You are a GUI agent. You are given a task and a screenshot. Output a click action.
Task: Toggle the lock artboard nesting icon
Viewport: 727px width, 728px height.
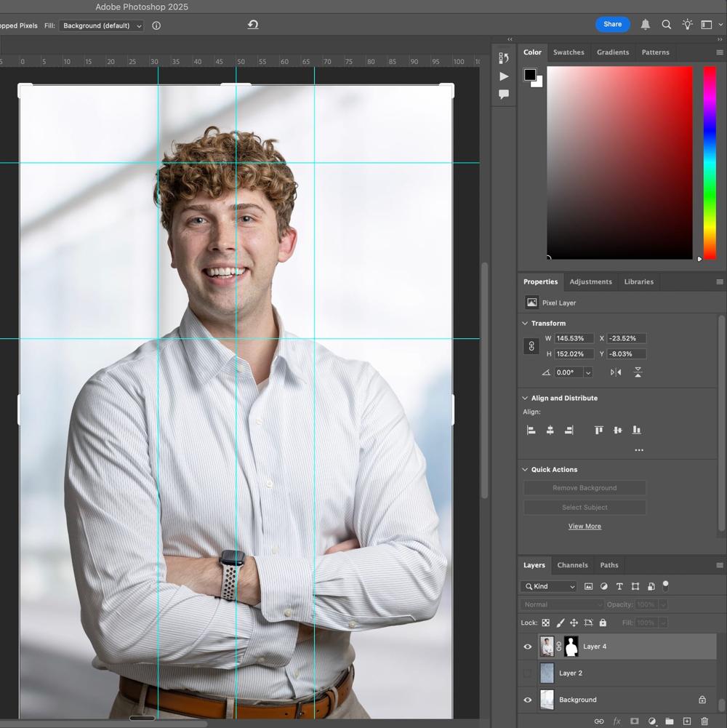click(589, 623)
